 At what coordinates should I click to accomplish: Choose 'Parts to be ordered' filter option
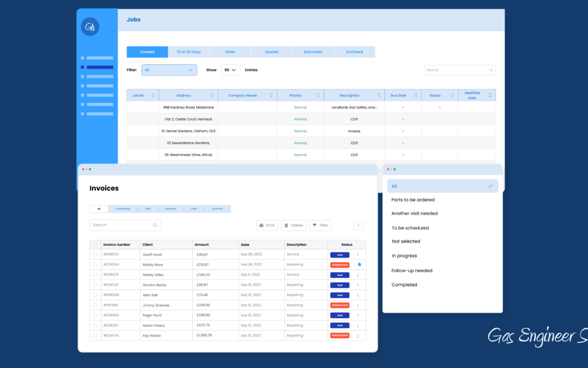point(413,200)
